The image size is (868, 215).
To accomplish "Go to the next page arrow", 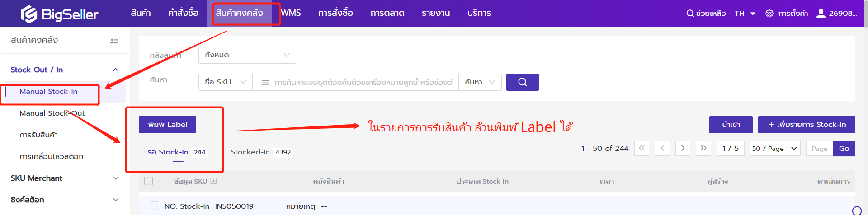I will coord(683,148).
